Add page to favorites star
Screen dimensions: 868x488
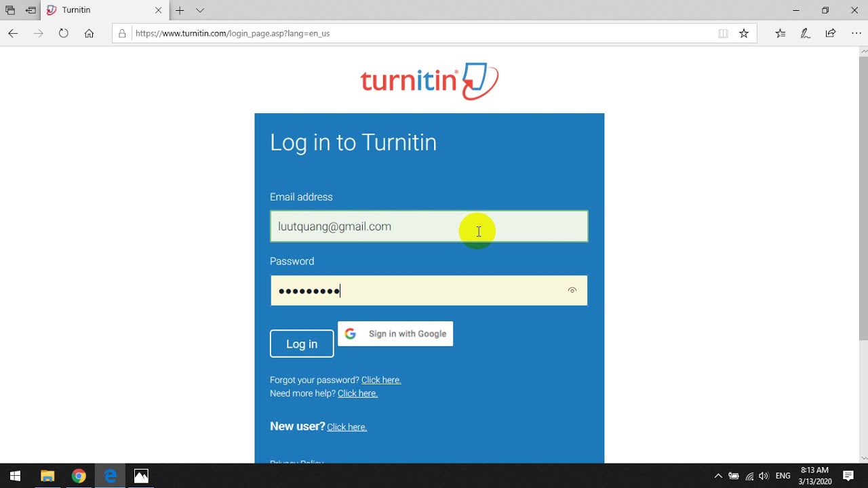click(744, 33)
